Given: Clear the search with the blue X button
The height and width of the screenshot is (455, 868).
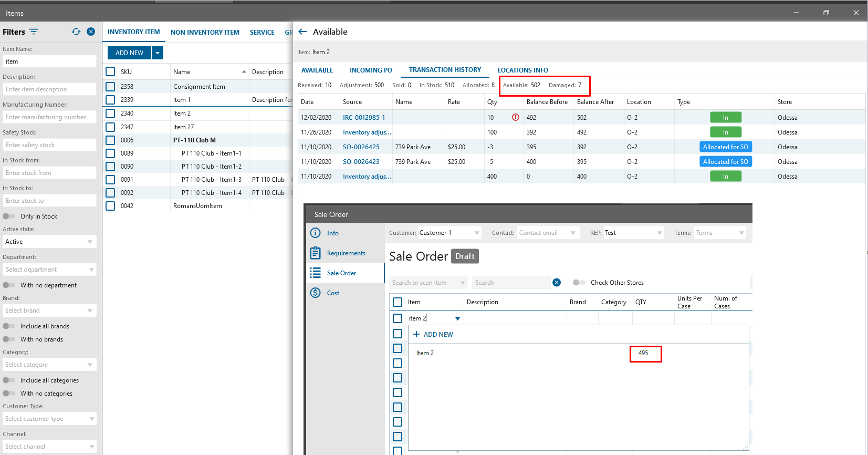Looking at the screenshot, I should coord(557,283).
